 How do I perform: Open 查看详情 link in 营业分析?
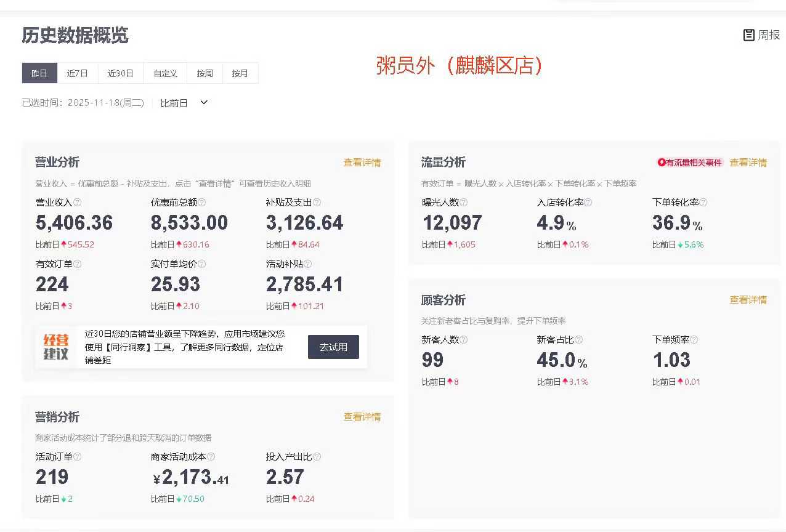coord(362,163)
